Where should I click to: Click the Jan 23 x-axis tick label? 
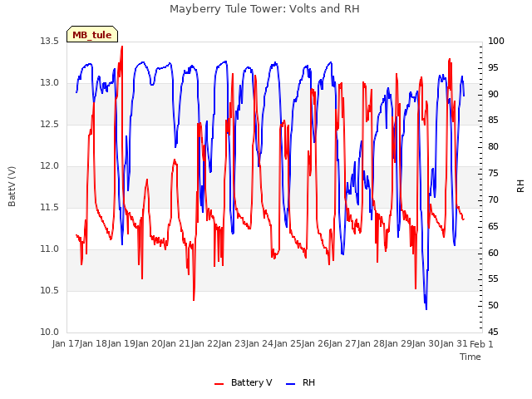click(232, 343)
